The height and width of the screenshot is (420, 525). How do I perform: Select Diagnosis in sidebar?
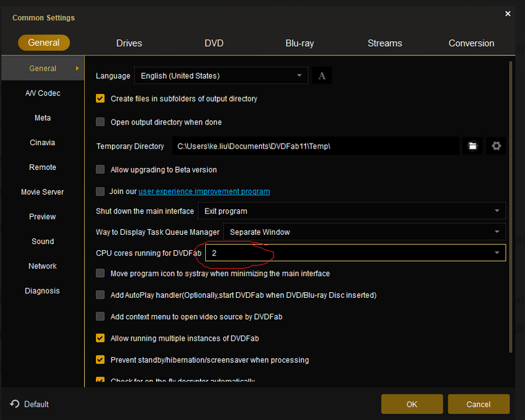tap(43, 291)
